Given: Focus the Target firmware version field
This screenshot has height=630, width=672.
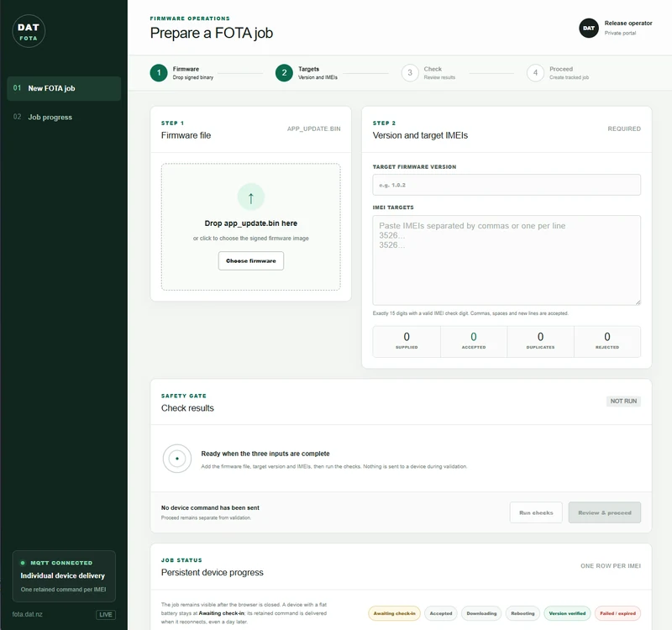Looking at the screenshot, I should (x=507, y=185).
